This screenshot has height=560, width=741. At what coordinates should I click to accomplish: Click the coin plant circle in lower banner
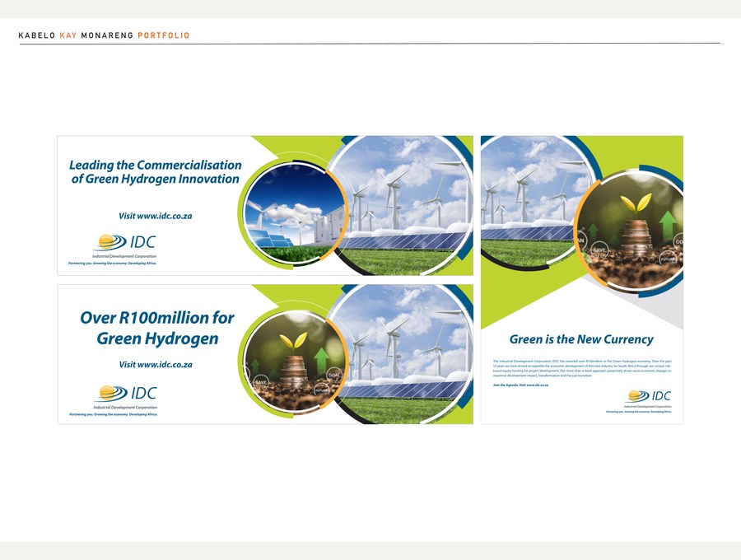tap(295, 363)
